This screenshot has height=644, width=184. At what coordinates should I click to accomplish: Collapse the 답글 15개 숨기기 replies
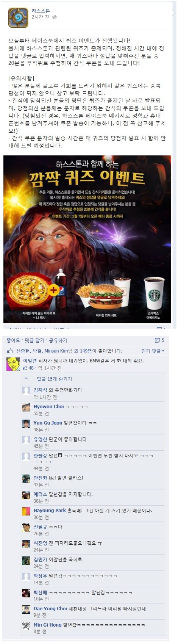[x=54, y=379]
